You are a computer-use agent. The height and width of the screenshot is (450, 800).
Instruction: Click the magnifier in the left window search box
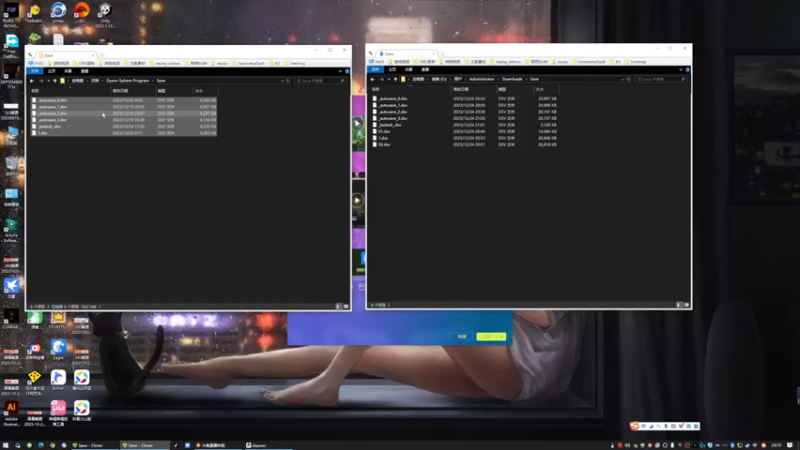tap(342, 81)
